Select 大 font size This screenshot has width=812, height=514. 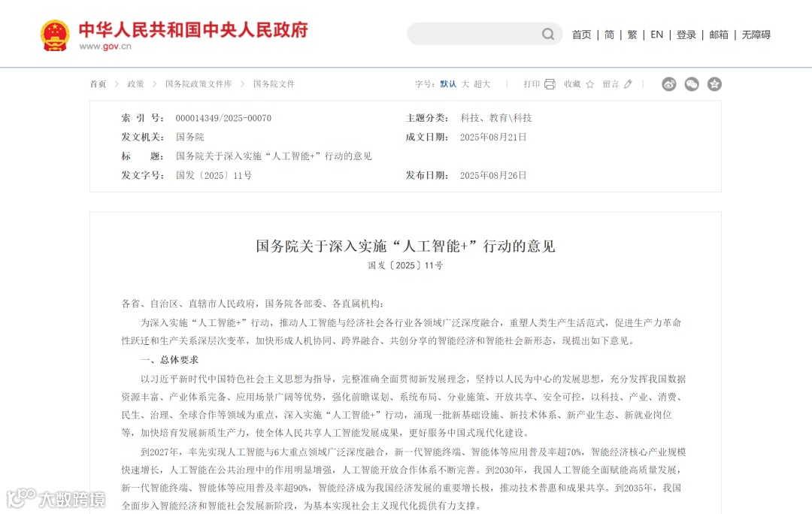click(465, 84)
